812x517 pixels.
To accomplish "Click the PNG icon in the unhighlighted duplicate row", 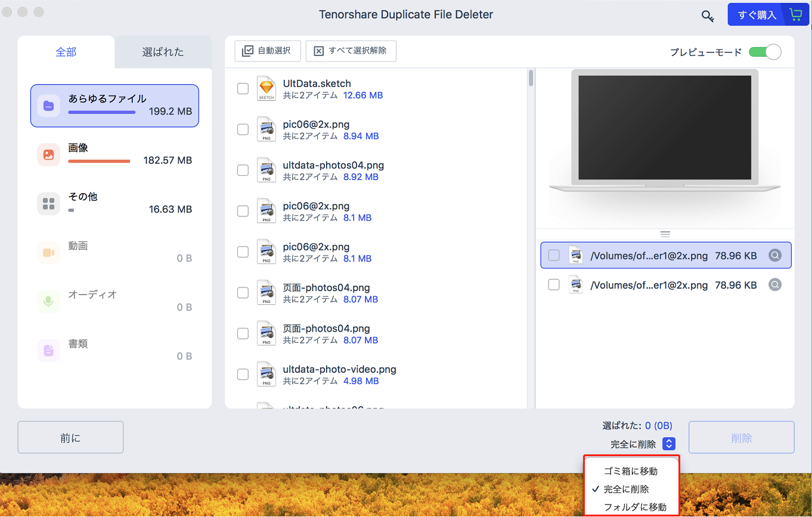I will click(x=576, y=284).
